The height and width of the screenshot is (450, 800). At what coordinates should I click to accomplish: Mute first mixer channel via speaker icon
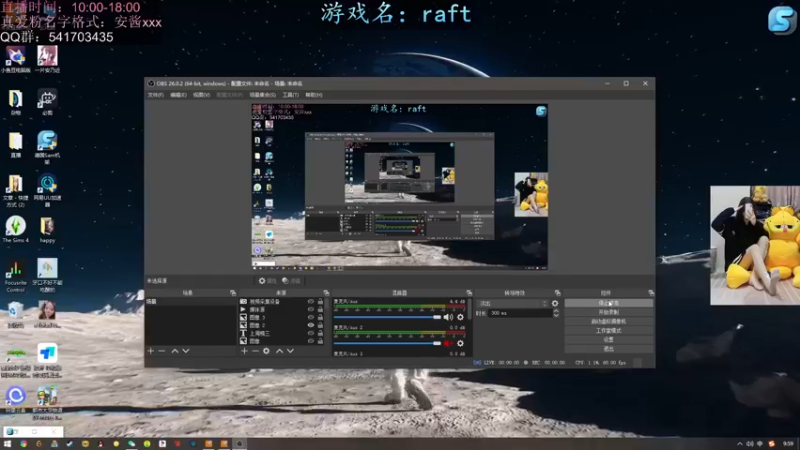click(448, 317)
